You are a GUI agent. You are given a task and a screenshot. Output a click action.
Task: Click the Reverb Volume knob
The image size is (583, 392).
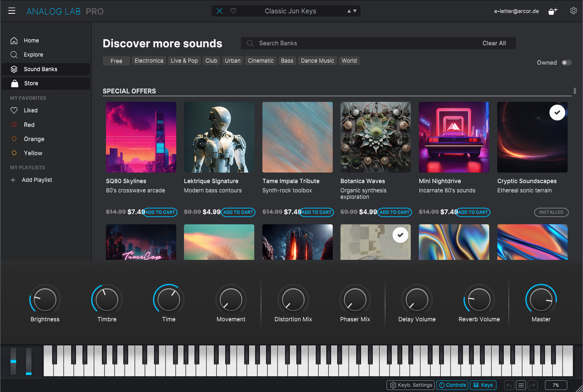click(x=479, y=299)
